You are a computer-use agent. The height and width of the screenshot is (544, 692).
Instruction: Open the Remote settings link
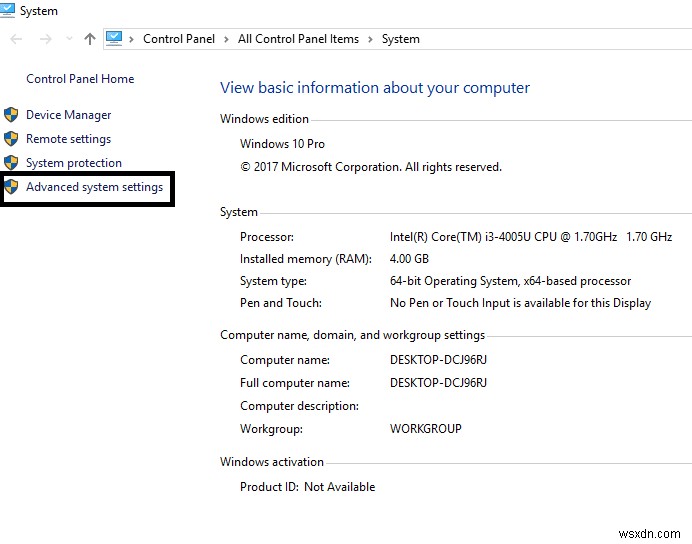[x=68, y=139]
